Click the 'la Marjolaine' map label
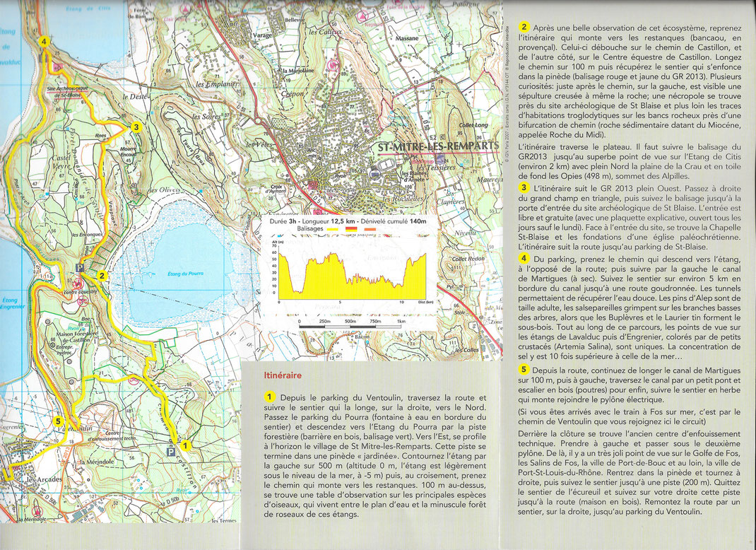This screenshot has width=756, height=550. [298, 71]
